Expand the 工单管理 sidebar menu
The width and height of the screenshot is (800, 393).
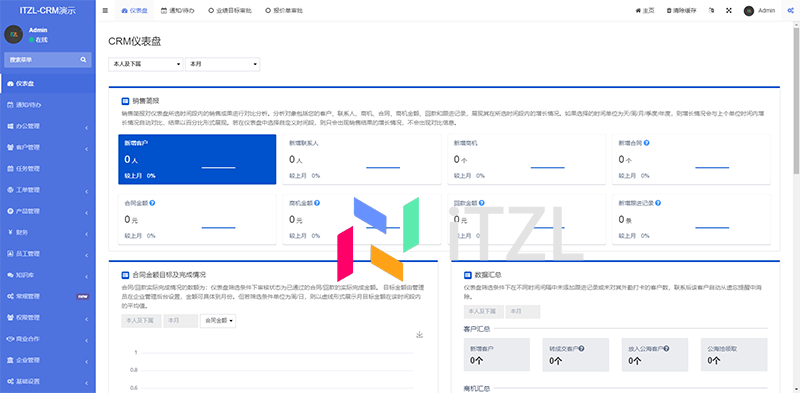(x=48, y=190)
